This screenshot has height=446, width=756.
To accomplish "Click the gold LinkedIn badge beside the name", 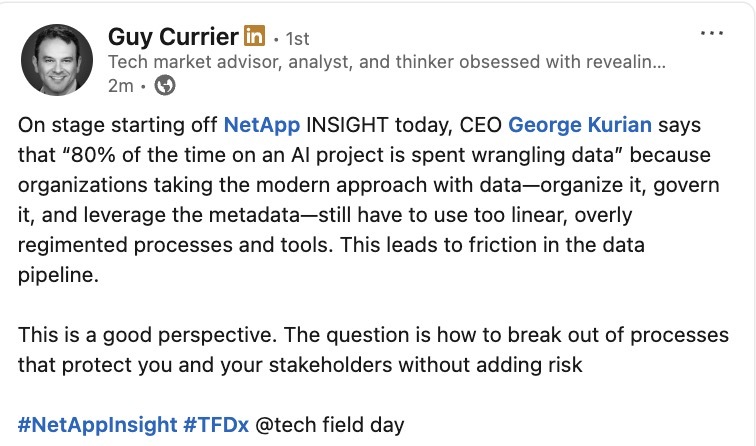I will [255, 38].
